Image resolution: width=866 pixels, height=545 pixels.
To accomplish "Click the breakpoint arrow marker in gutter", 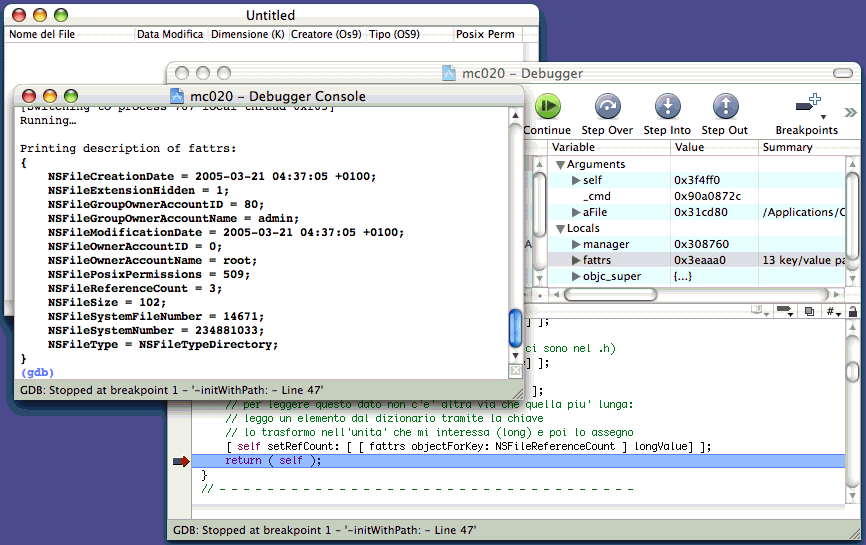I will point(181,461).
